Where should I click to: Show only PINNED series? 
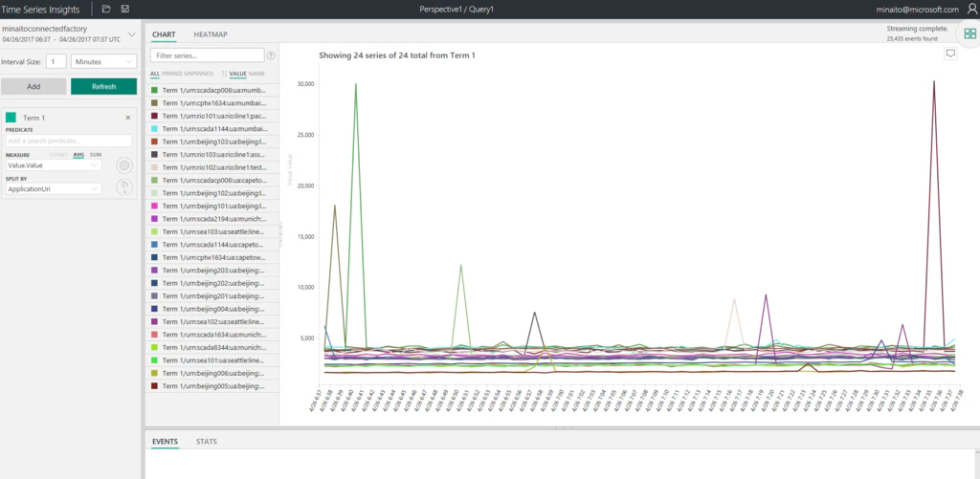(172, 74)
